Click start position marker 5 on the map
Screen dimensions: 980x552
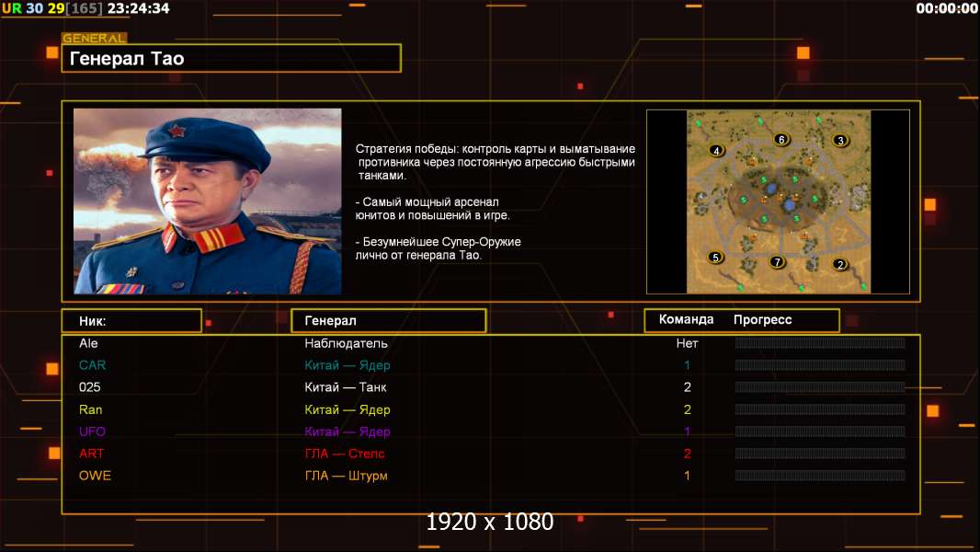(715, 257)
